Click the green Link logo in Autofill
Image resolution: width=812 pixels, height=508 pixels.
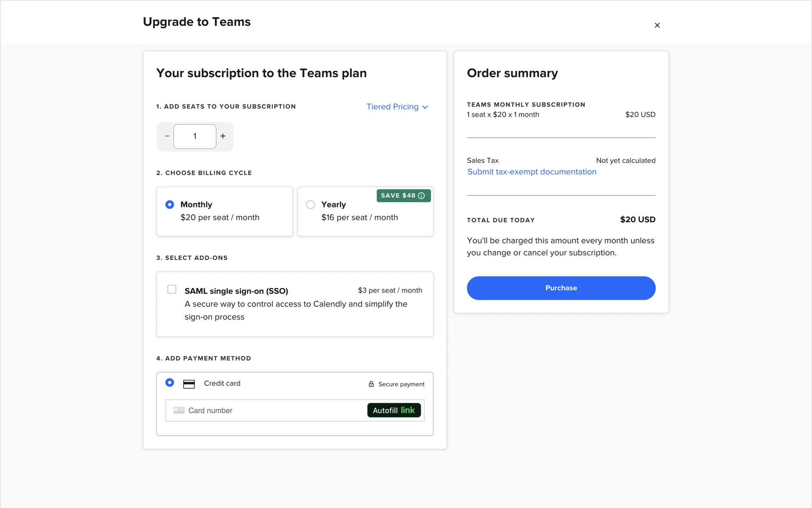click(x=408, y=410)
